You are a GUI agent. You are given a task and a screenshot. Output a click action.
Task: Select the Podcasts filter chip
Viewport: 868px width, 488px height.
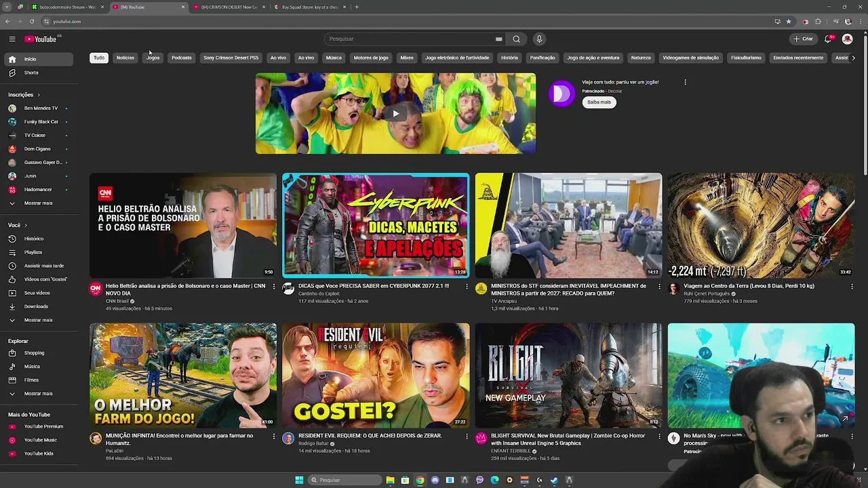click(182, 58)
